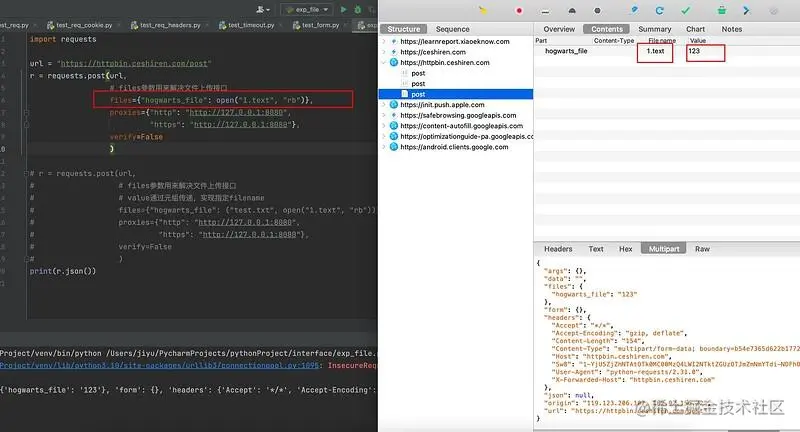Expand the safebrowsing.googleapis.com host node

(384, 115)
